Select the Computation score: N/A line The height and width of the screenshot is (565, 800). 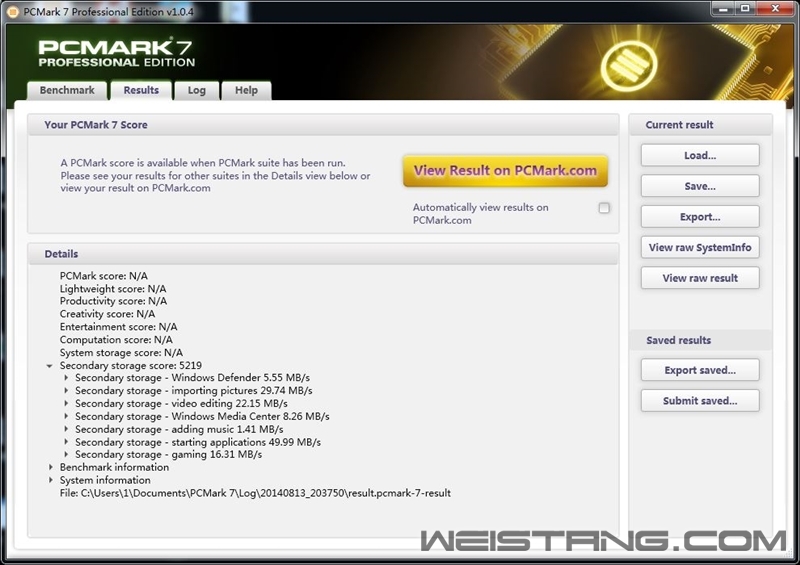coord(116,339)
